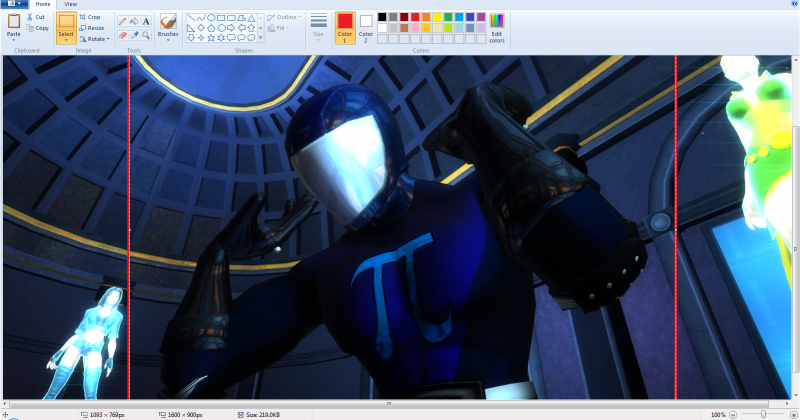Screen dimensions: 800x420
Task: Choose the Curve shape
Action: 201,18
